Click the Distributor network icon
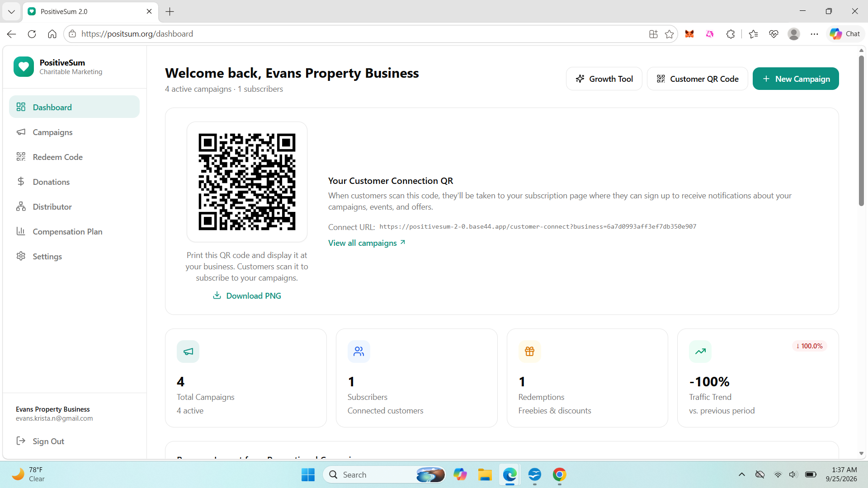The image size is (868, 488). coord(21,206)
